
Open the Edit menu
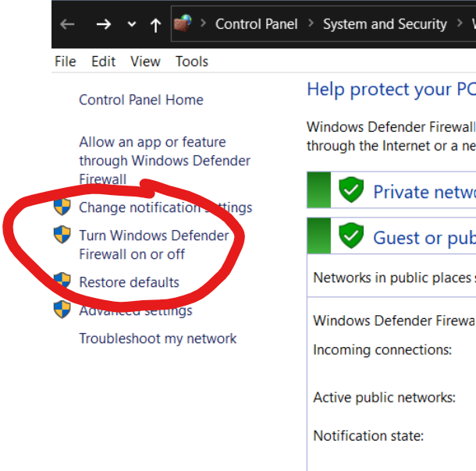[103, 62]
